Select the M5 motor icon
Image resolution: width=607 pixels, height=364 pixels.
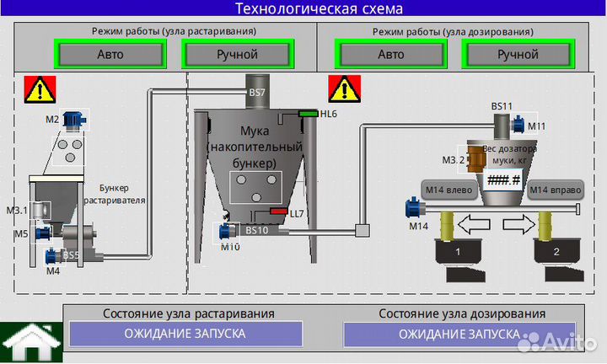[x=43, y=233]
